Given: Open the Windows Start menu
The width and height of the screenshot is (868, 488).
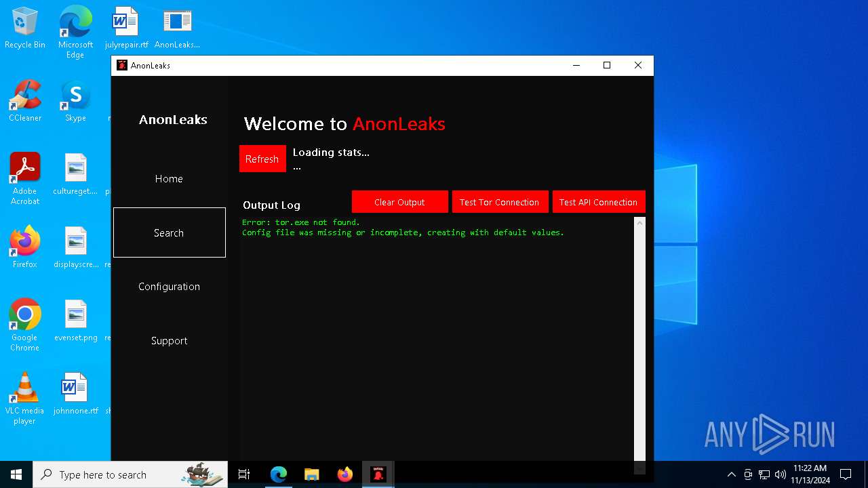Looking at the screenshot, I should point(16,474).
